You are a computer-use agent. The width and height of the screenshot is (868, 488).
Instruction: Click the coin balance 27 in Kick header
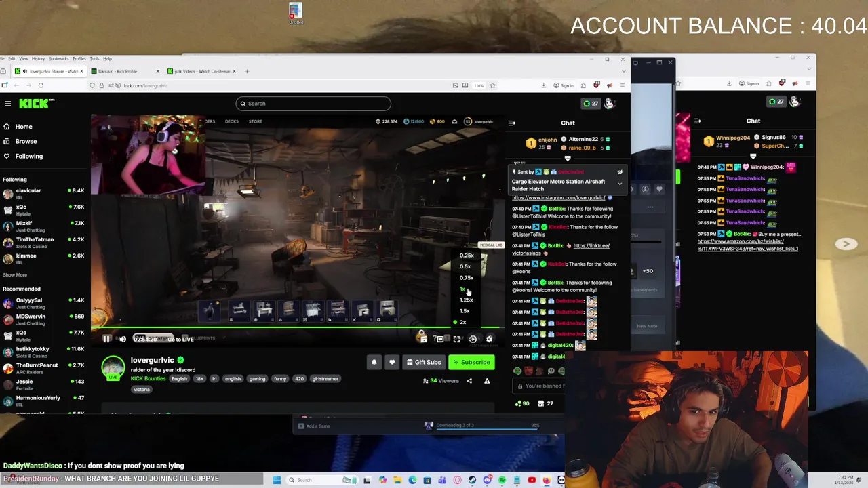(x=591, y=104)
